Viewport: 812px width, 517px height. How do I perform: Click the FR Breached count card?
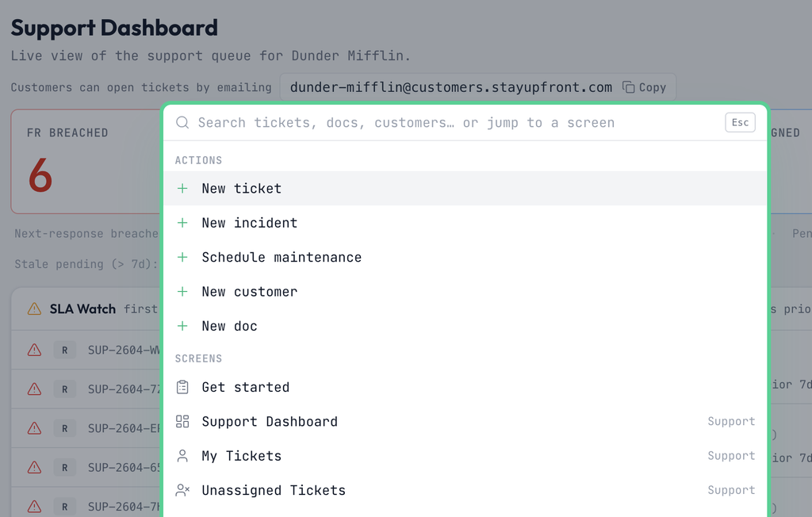86,162
